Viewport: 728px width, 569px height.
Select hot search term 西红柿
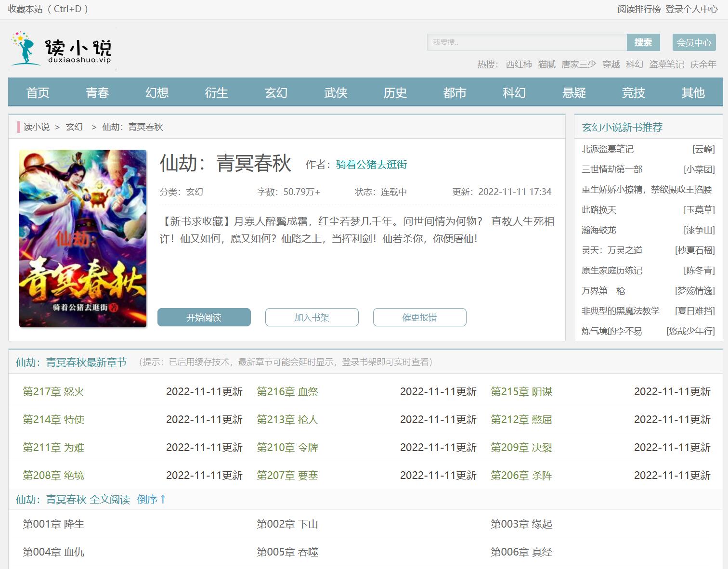tap(519, 65)
